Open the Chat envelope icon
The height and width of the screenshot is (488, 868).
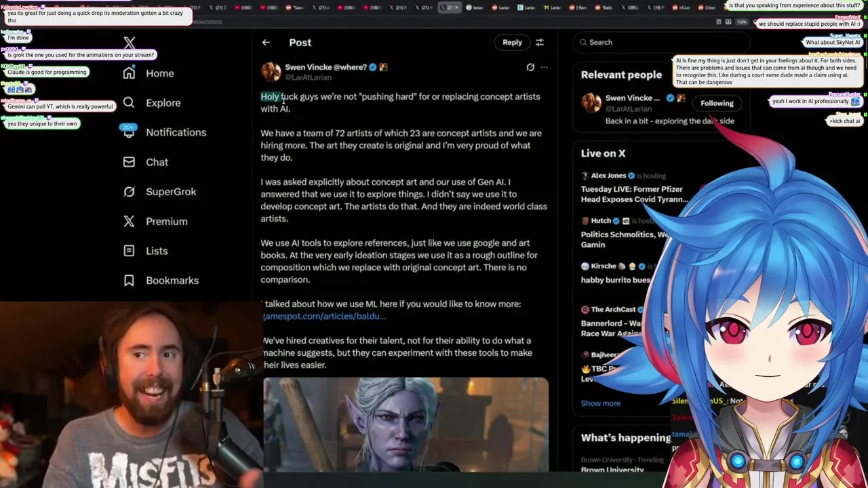tap(129, 162)
